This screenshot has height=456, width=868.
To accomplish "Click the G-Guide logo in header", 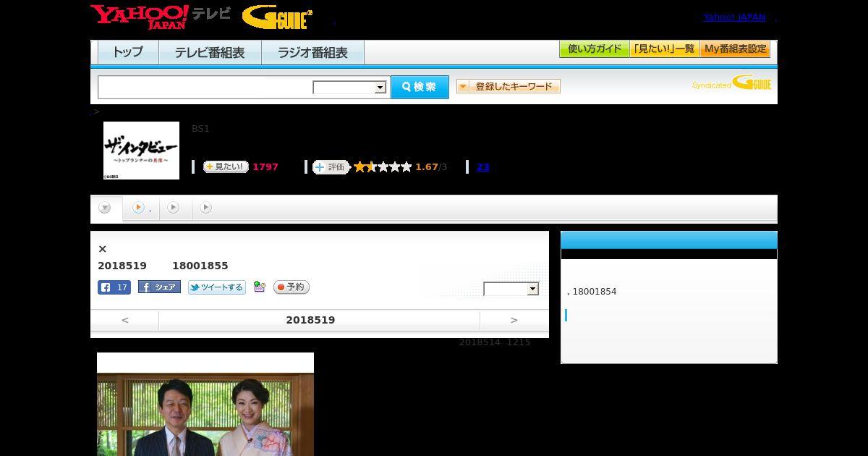I will pos(277,17).
